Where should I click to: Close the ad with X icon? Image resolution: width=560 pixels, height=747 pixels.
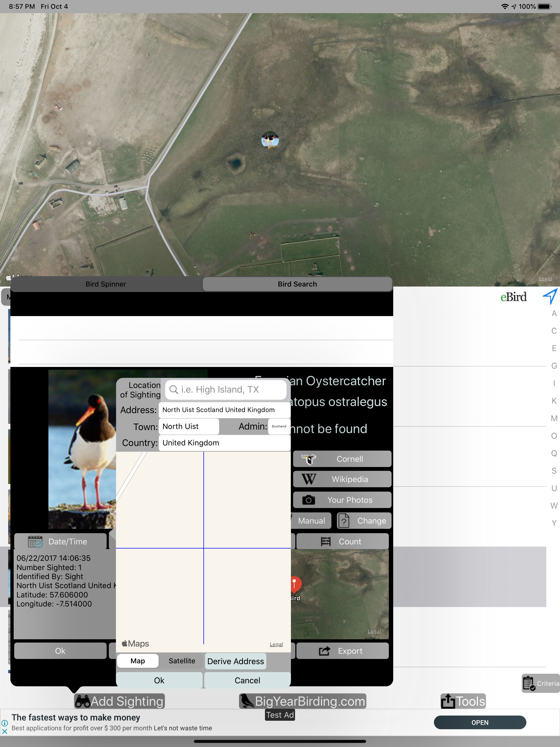click(5, 731)
